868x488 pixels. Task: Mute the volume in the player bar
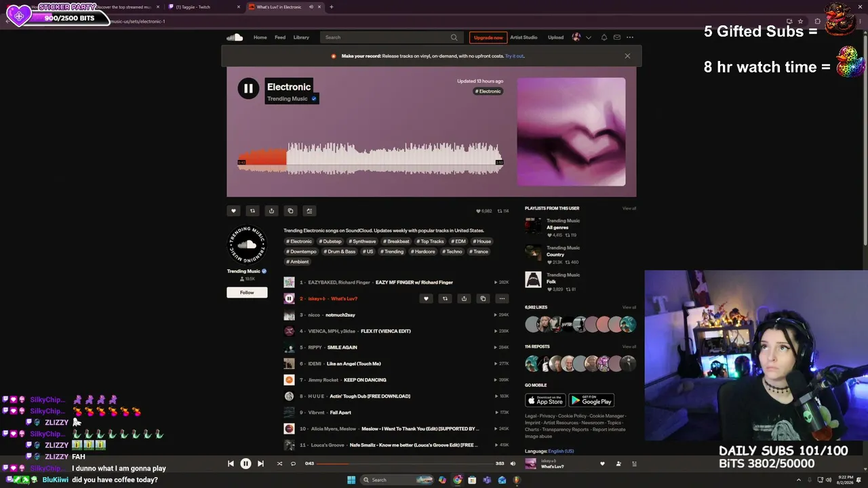coord(513,464)
